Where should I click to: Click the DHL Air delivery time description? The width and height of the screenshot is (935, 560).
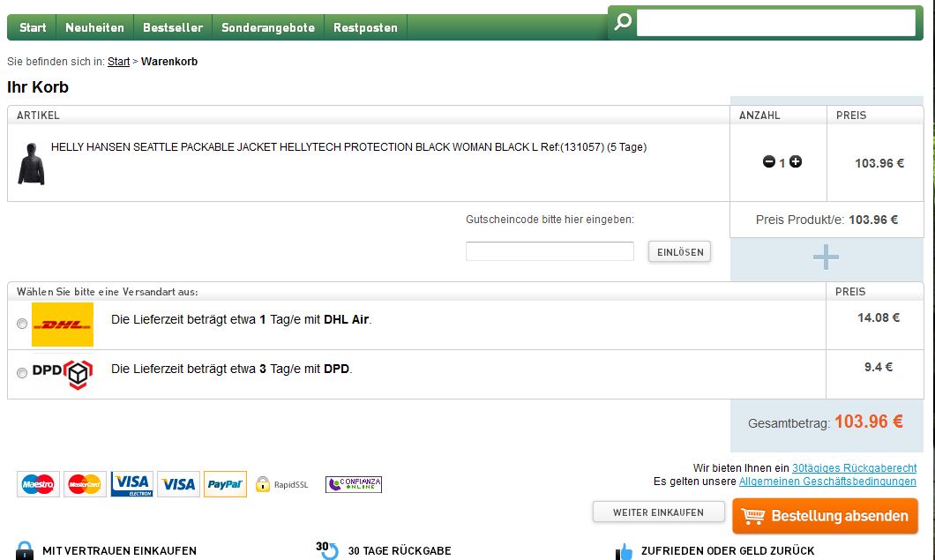[x=242, y=319]
